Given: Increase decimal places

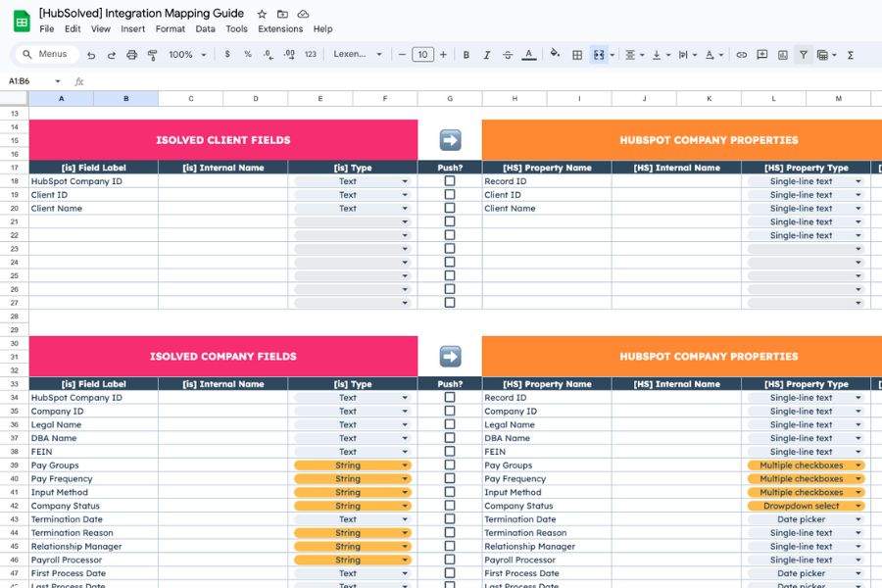Looking at the screenshot, I should [289, 55].
